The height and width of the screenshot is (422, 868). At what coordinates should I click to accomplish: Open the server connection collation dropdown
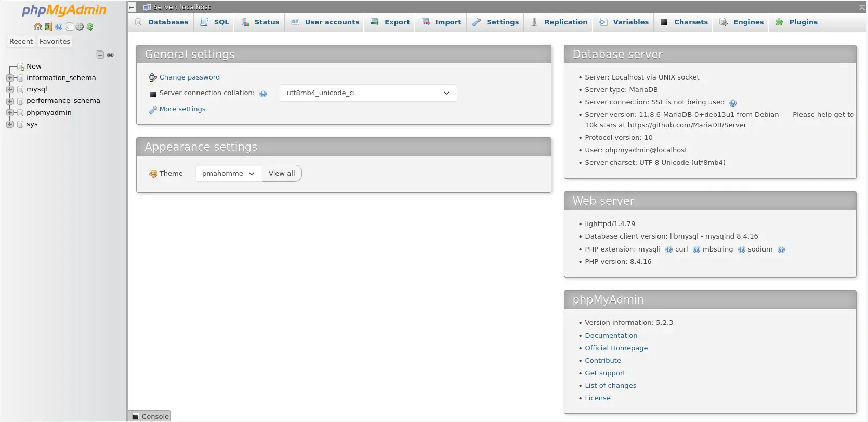[368, 93]
